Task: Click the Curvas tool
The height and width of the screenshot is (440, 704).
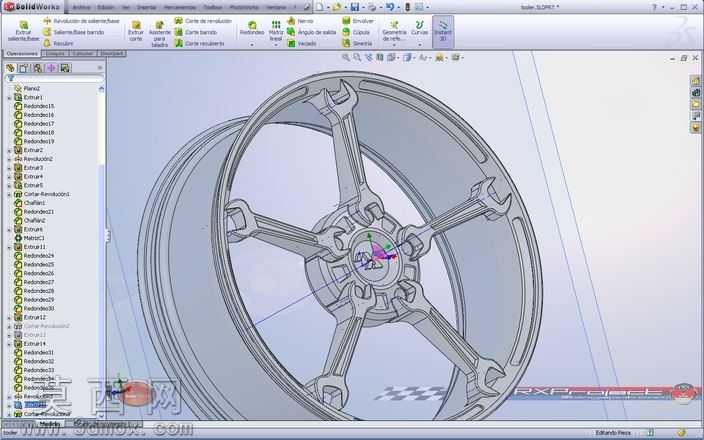Action: pyautogui.click(x=419, y=28)
